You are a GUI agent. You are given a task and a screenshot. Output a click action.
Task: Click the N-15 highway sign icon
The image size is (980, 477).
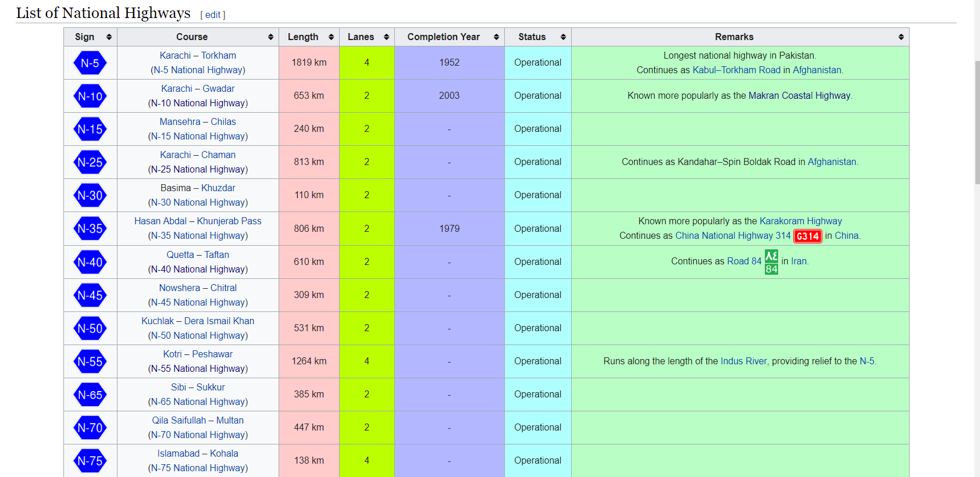click(90, 129)
